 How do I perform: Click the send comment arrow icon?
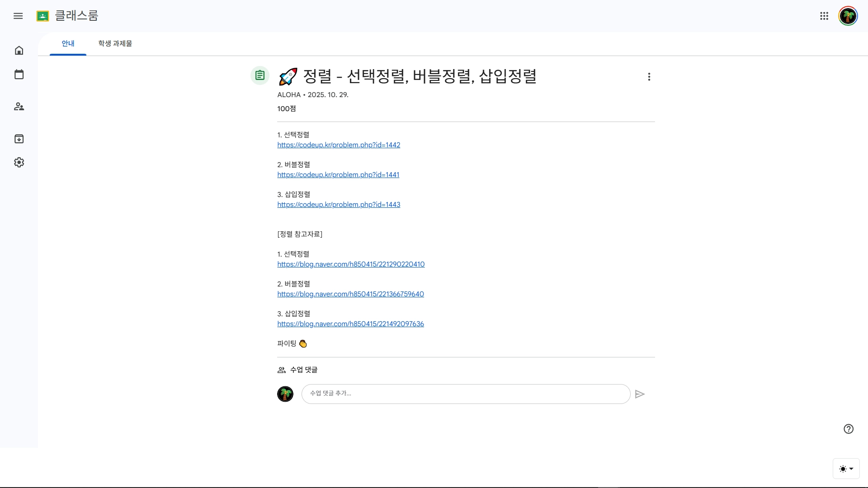(x=640, y=394)
